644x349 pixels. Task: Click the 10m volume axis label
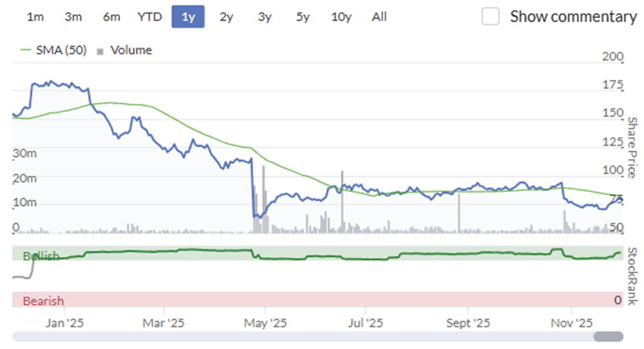[25, 203]
